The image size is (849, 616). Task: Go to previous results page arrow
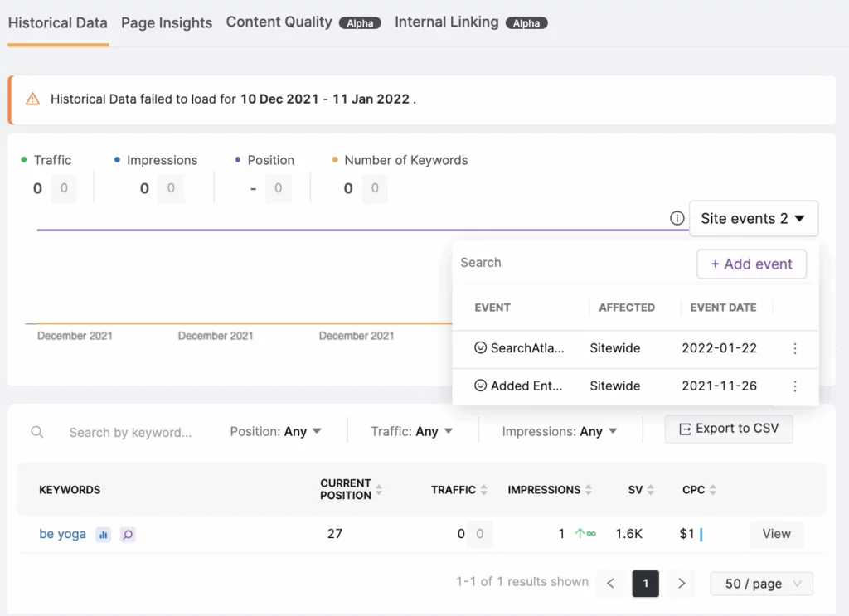(610, 584)
